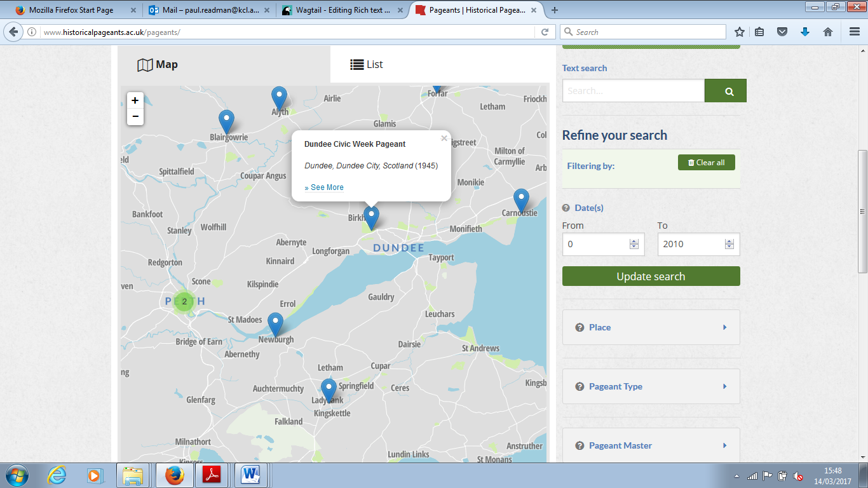Expand the Pageant Type filter
Viewport: 868px width, 488px height.
point(651,386)
